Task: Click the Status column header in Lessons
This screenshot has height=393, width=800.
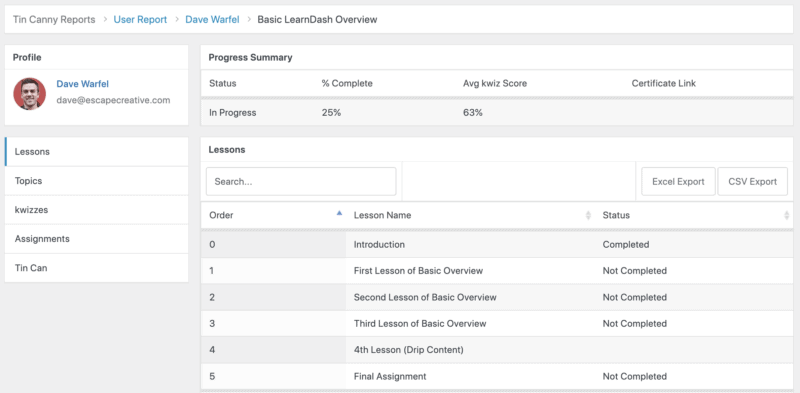Action: [x=694, y=215]
